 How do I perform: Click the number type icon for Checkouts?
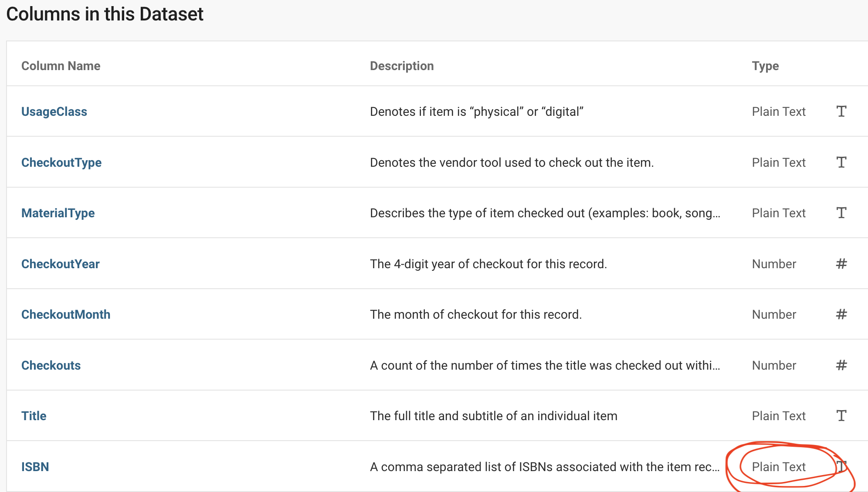[841, 365]
